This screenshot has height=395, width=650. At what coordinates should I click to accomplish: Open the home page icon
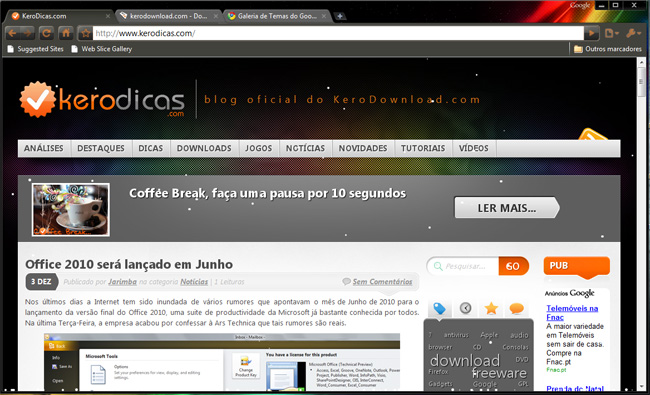pos(65,33)
